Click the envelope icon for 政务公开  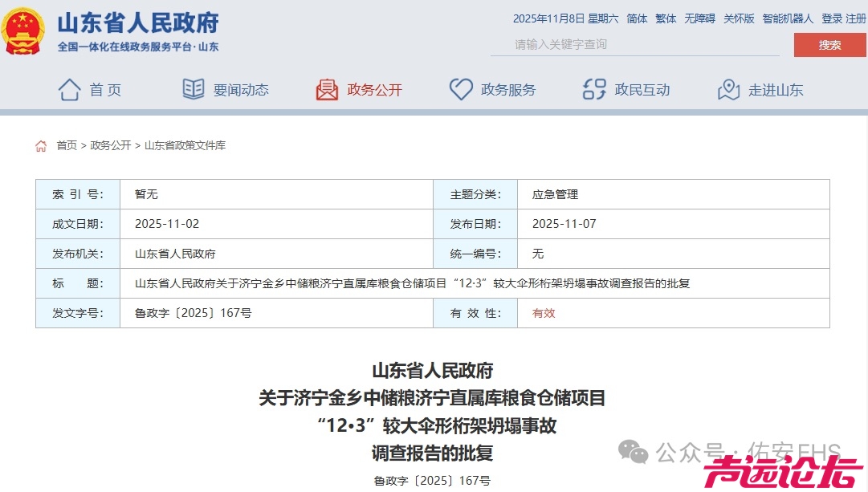(327, 89)
